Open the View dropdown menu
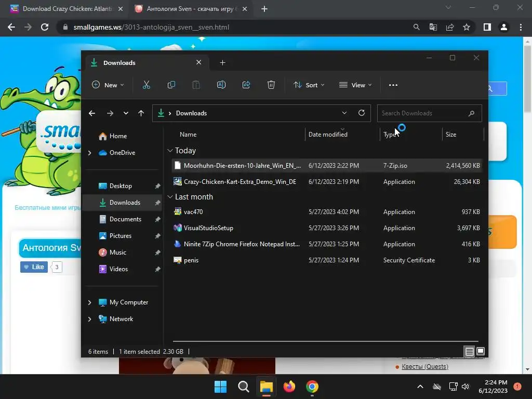The height and width of the screenshot is (399, 532). coord(355,85)
